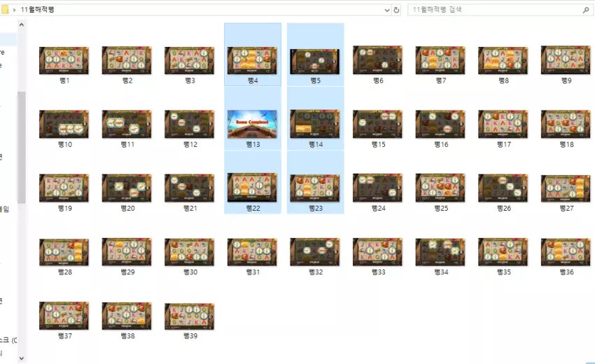Select the 뻥13 Bonus Completed thumbnail
The width and height of the screenshot is (595, 364).
tap(252, 124)
